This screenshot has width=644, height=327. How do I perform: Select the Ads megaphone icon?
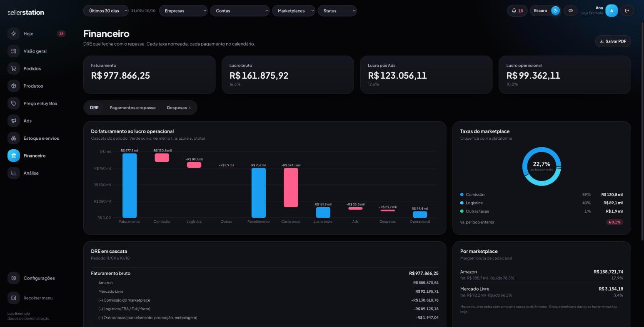[x=14, y=121]
